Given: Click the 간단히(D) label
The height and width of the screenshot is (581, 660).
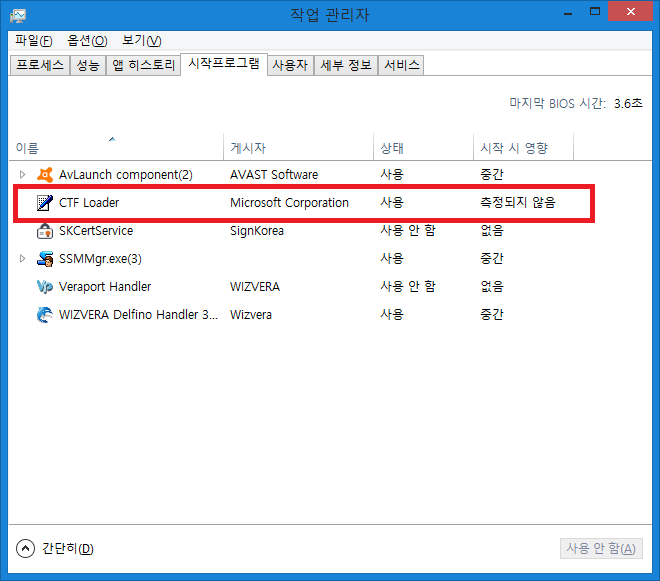Looking at the screenshot, I should [x=68, y=549].
